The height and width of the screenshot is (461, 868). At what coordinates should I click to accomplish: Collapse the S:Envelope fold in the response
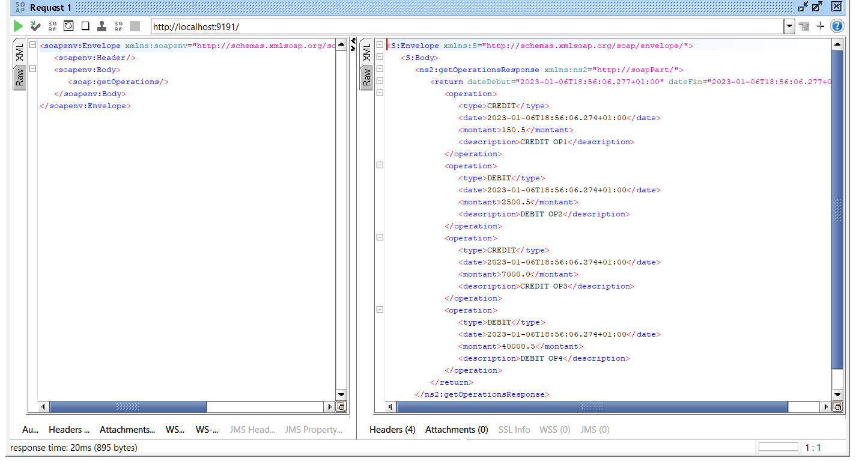pyautogui.click(x=380, y=46)
